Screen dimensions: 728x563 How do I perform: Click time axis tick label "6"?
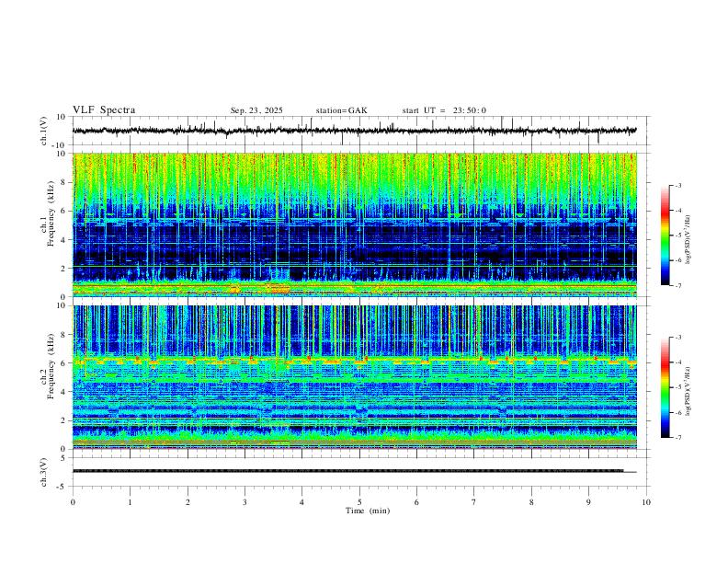(x=417, y=502)
